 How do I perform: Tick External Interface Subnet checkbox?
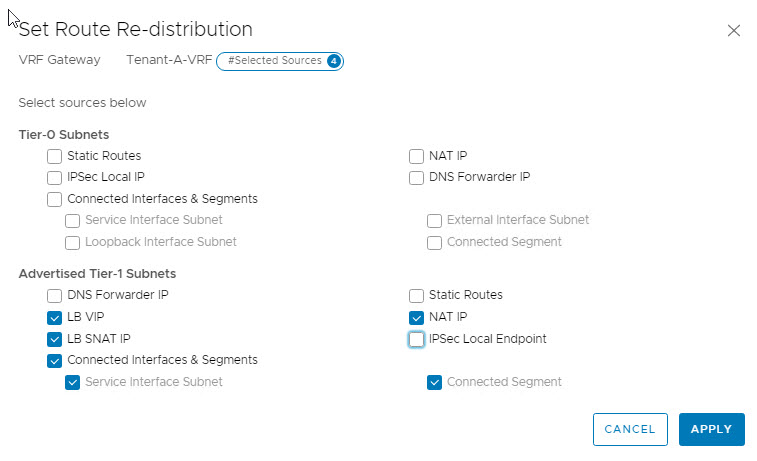435,220
